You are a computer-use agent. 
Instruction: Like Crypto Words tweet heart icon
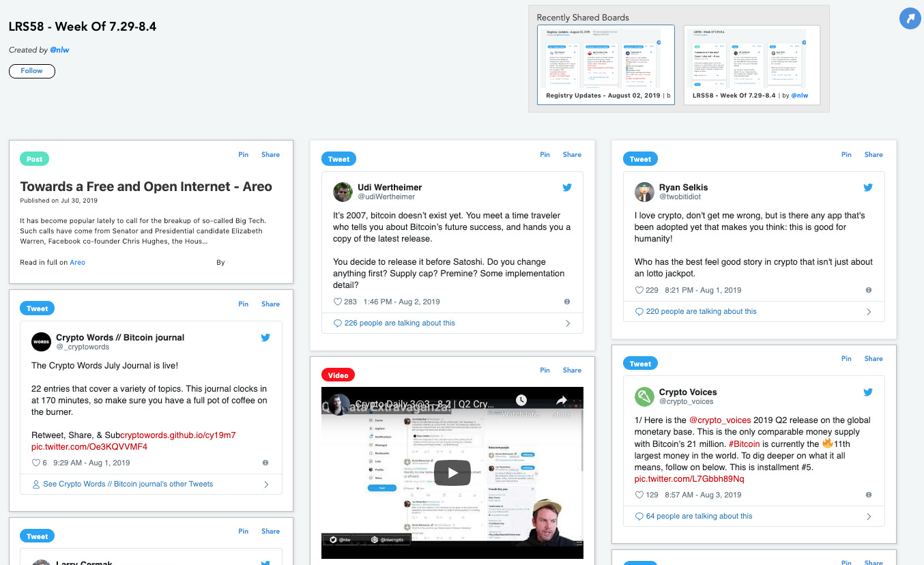pos(35,463)
